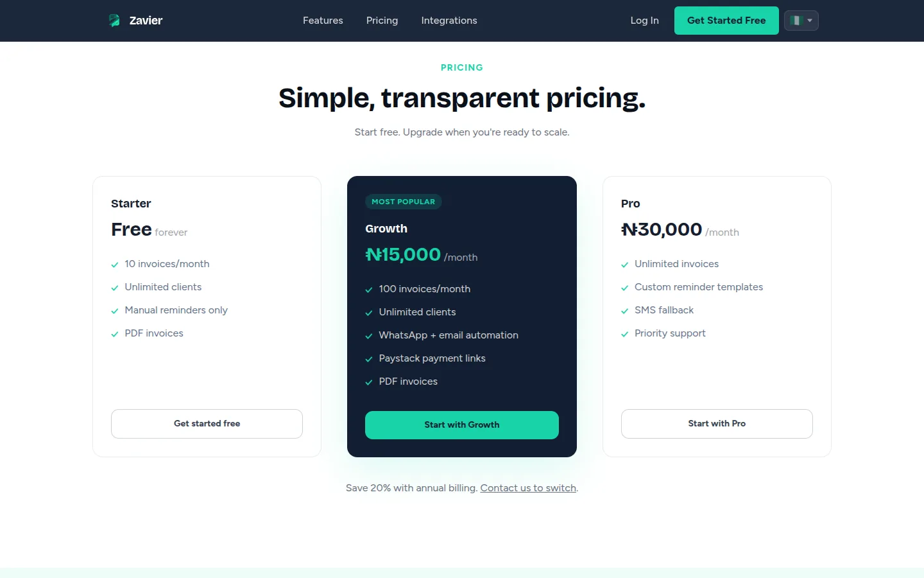Click the checkmark beside Priority support
Screen dimensions: 924x578
[625, 334]
